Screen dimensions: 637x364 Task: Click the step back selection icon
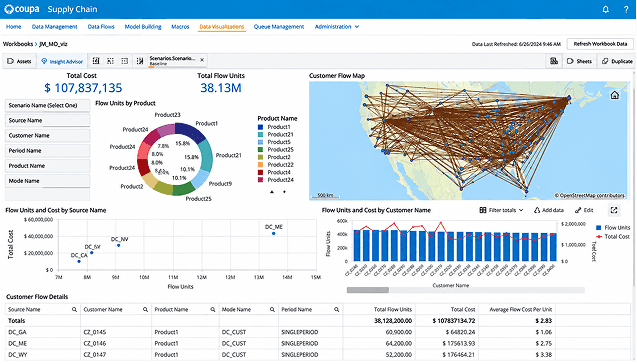click(x=110, y=61)
